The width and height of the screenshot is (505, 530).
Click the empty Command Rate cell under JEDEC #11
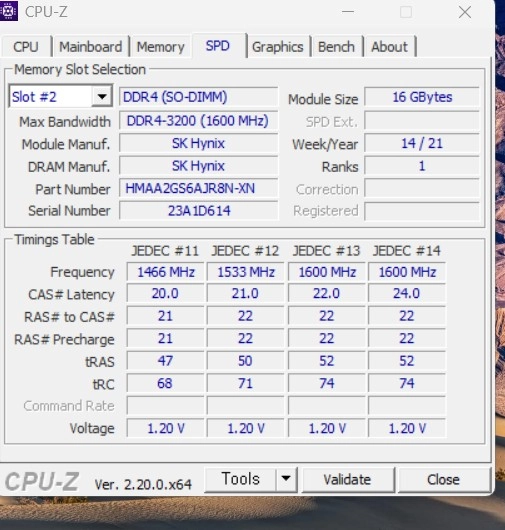(x=166, y=406)
